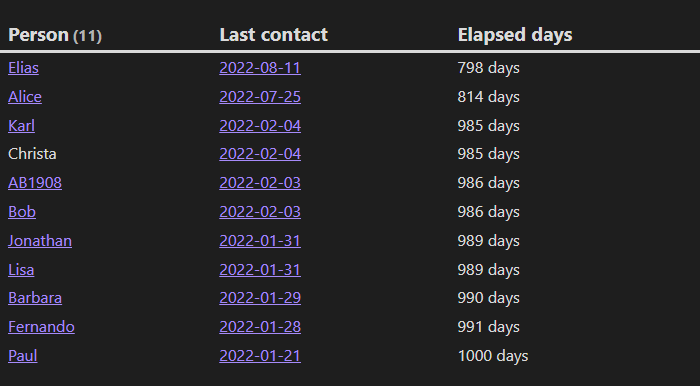The height and width of the screenshot is (386, 700).
Task: Open the 2022-08-11 date link
Action: click(260, 68)
